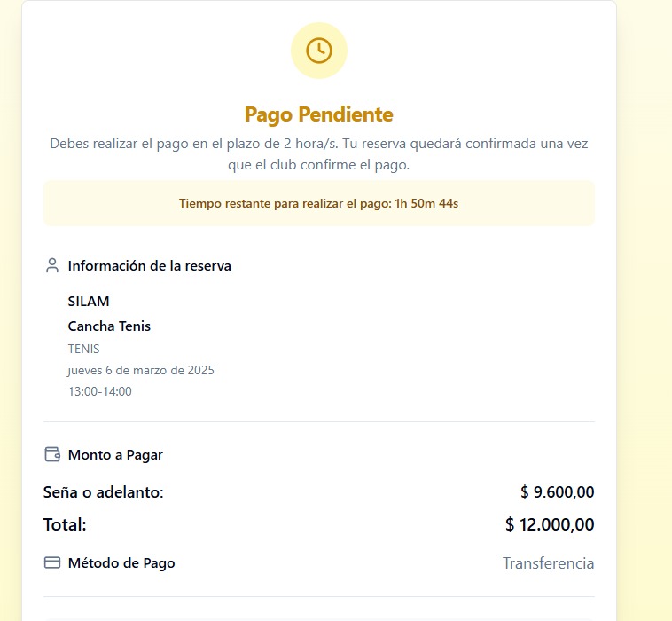Click the Monto a Pagar heading

(115, 454)
